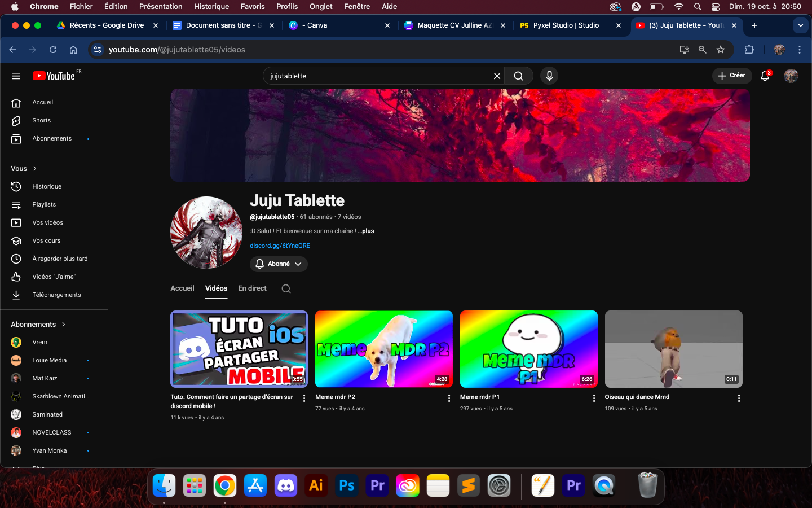Start a voice search with the microphone icon
The width and height of the screenshot is (812, 508).
point(549,76)
